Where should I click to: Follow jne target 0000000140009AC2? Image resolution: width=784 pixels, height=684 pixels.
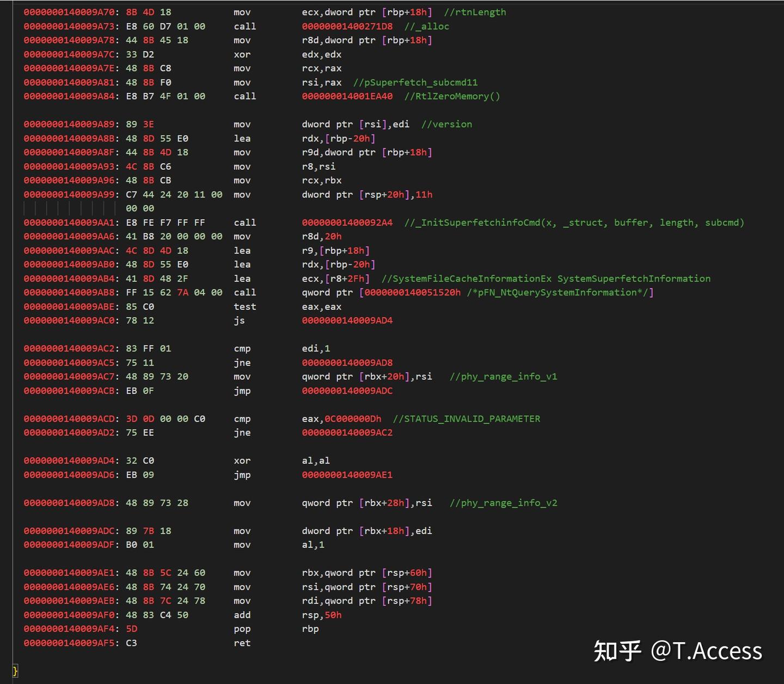click(x=347, y=433)
